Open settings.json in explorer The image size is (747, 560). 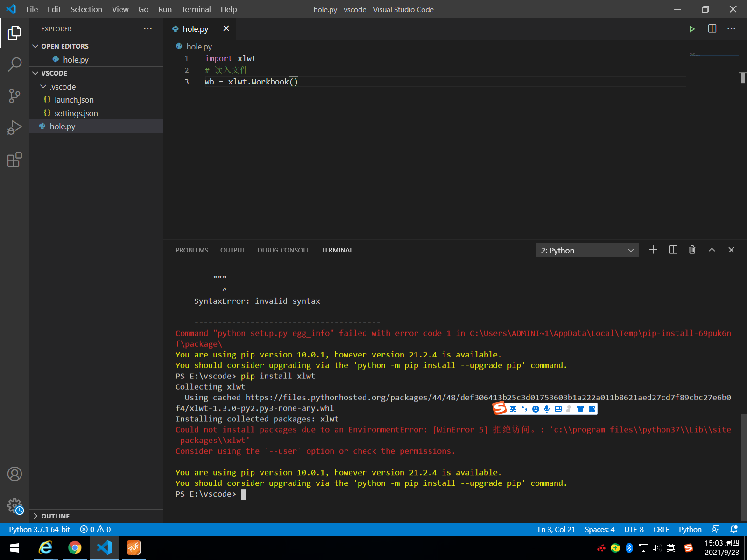click(96, 113)
